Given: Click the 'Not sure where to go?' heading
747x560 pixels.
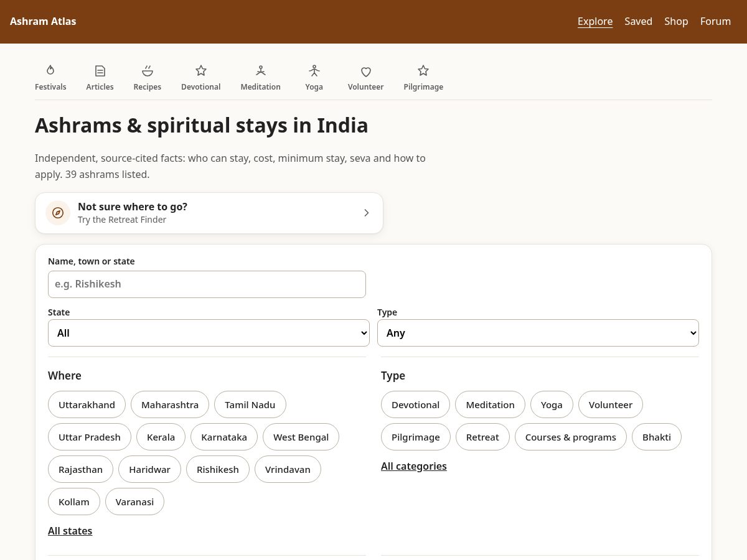Looking at the screenshot, I should 133,207.
